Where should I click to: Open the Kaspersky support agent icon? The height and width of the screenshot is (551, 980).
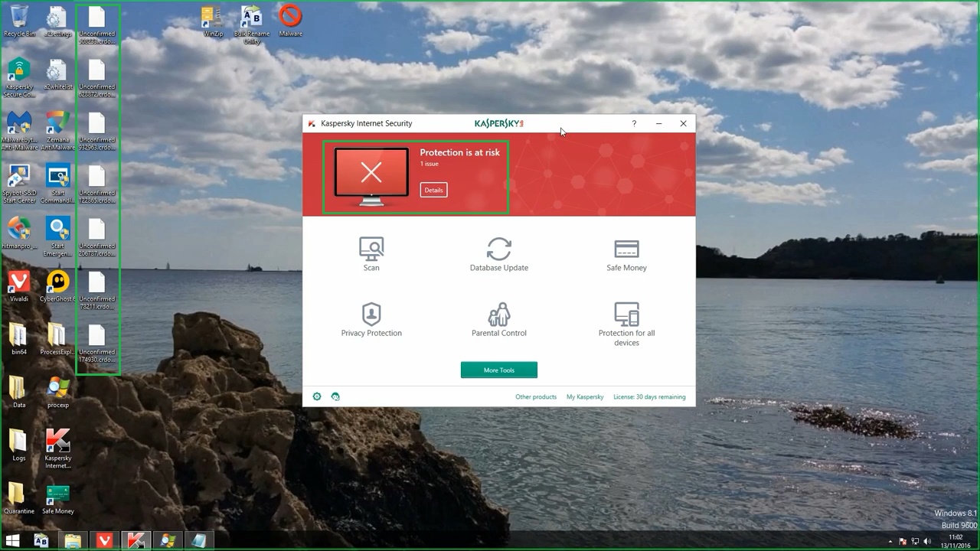tap(335, 396)
